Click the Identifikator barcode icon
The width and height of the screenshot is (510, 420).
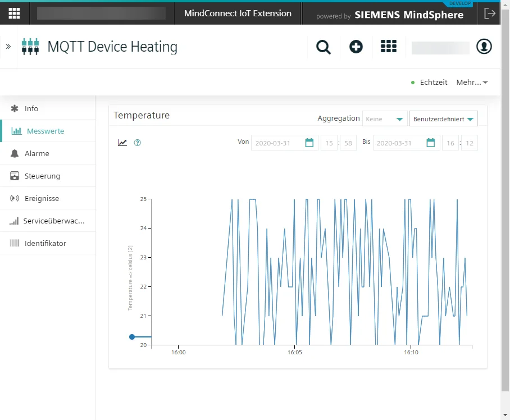coord(15,243)
